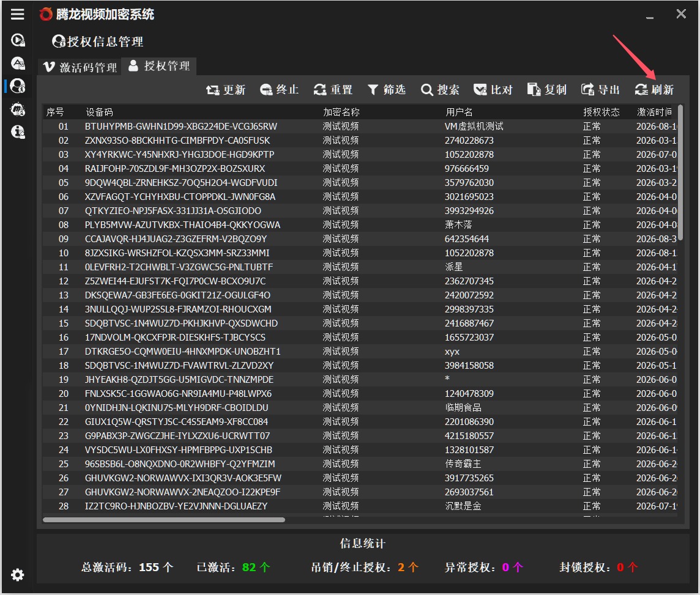Select the user name VM虚拟机测试
Screen dimensions: 700x595
[x=474, y=127]
